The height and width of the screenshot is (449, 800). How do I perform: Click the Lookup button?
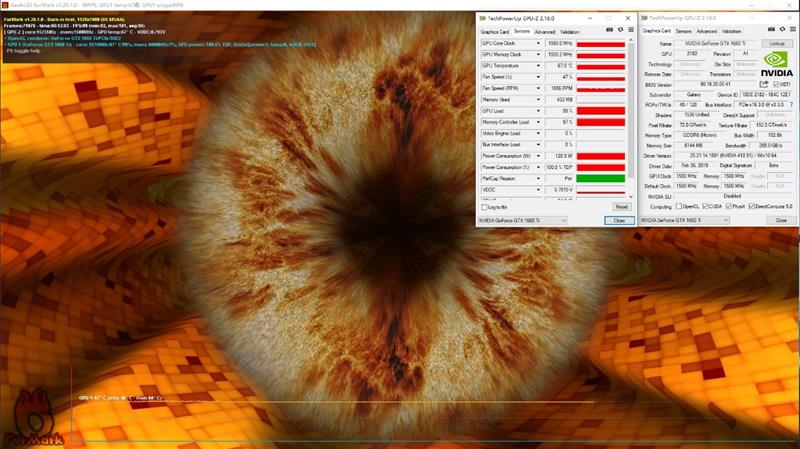[x=776, y=44]
